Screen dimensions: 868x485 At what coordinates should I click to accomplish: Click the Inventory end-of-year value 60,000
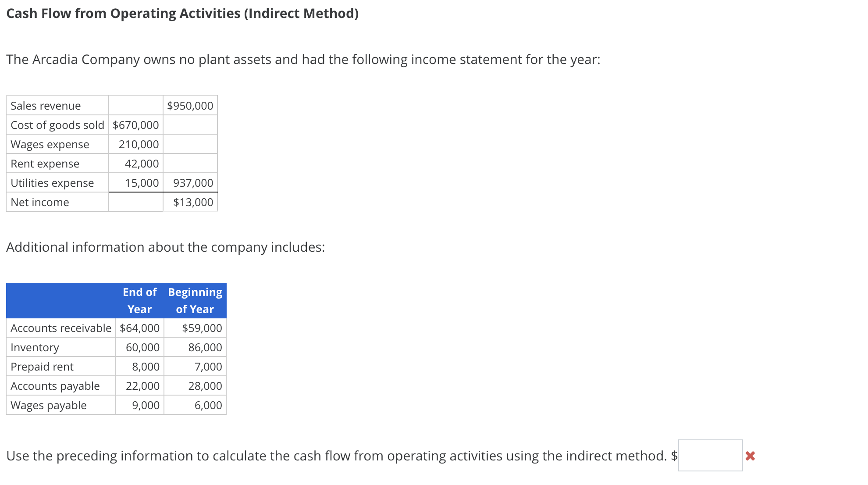tap(142, 347)
